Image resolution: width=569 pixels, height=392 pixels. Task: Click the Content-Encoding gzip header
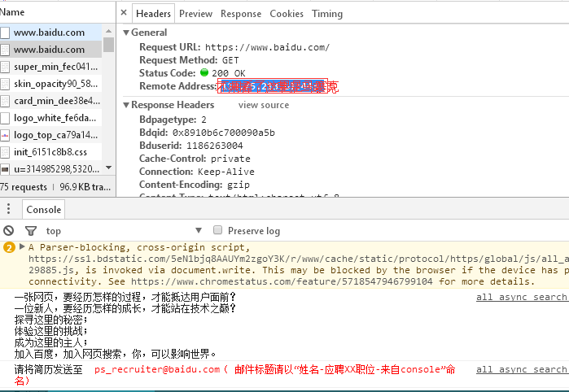click(x=195, y=185)
